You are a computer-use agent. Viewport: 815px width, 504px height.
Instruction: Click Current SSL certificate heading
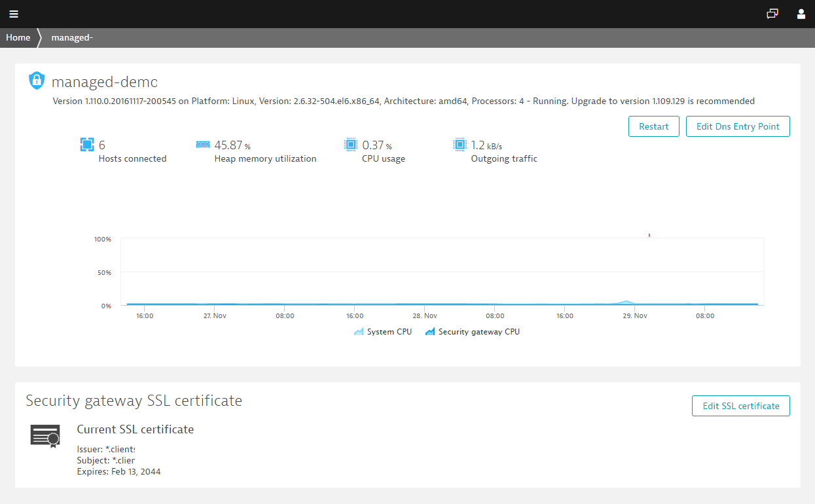[x=136, y=429]
